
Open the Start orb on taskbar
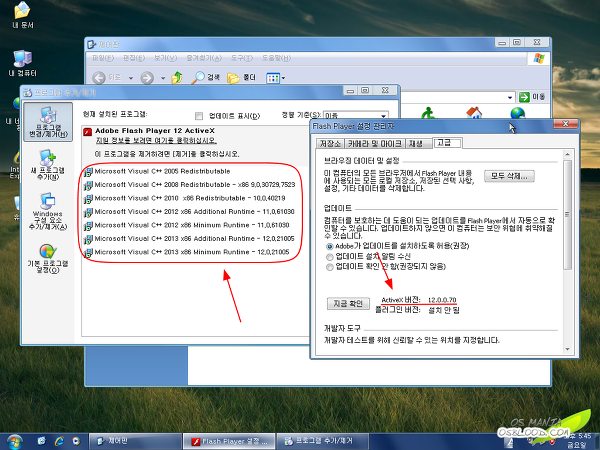coord(14,442)
